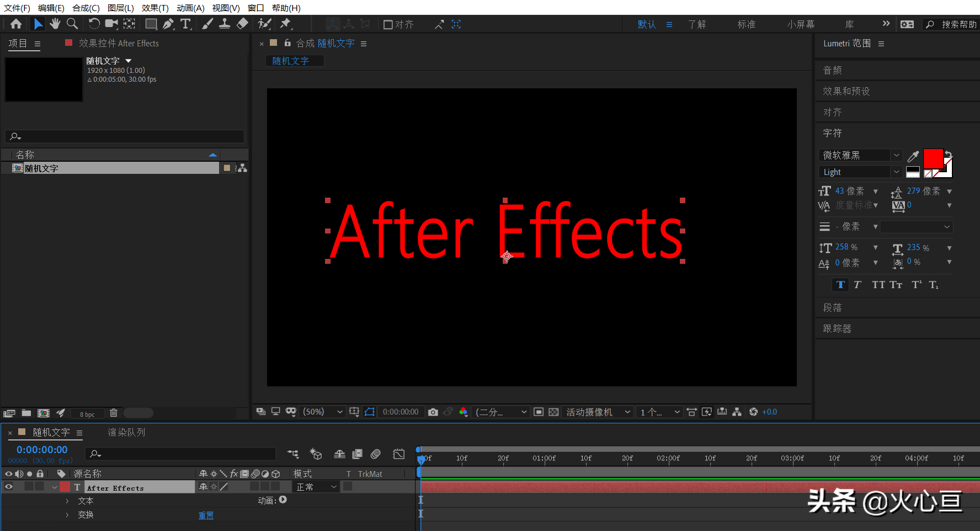Expand the 文本 property group

[x=67, y=501]
